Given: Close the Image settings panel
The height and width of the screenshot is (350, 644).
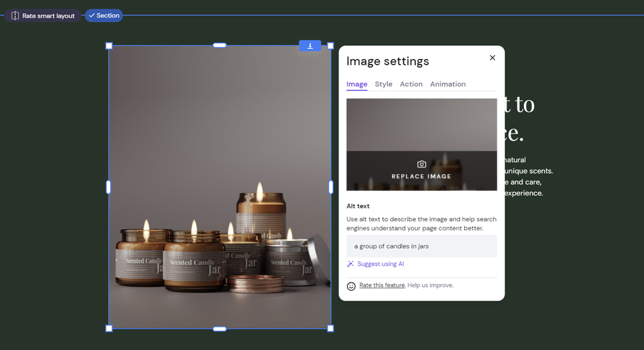Looking at the screenshot, I should (x=492, y=58).
